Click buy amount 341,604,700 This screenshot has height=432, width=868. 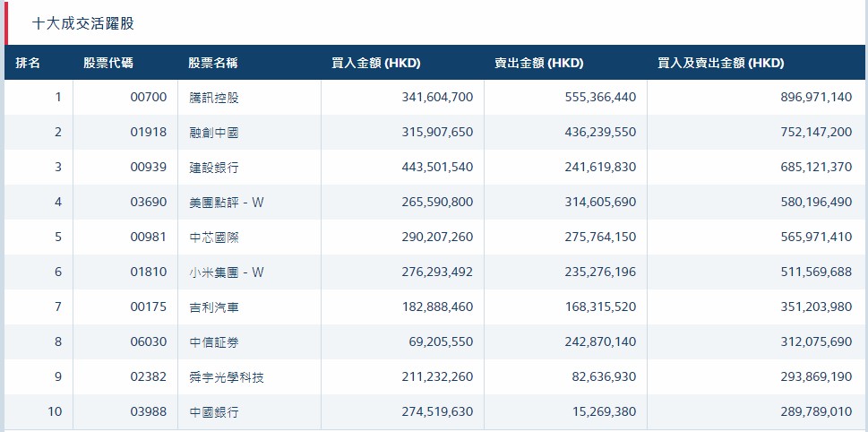(x=438, y=98)
